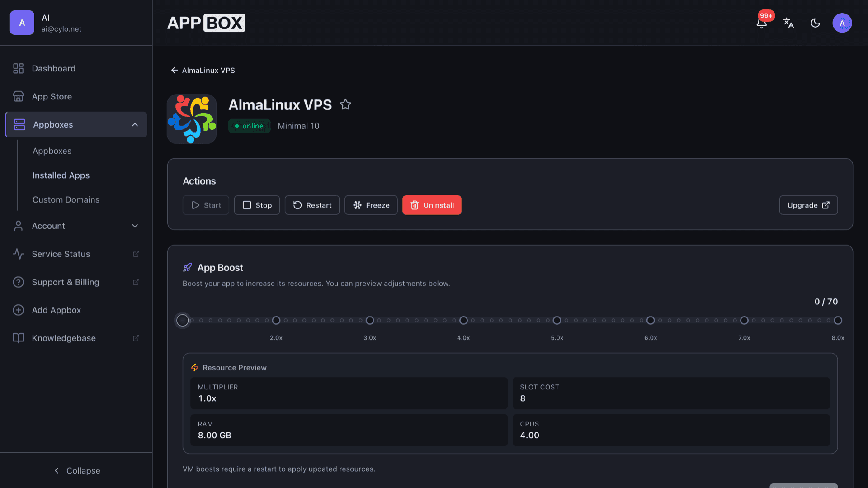
Task: Click the AlmaLinux VPS app logo
Action: 192,119
